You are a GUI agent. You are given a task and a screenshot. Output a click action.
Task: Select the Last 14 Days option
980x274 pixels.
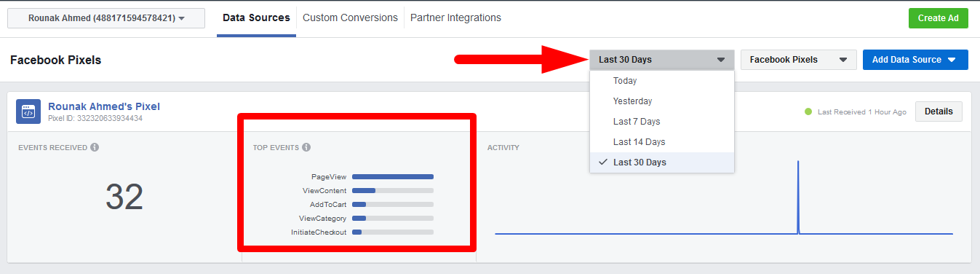pos(662,142)
